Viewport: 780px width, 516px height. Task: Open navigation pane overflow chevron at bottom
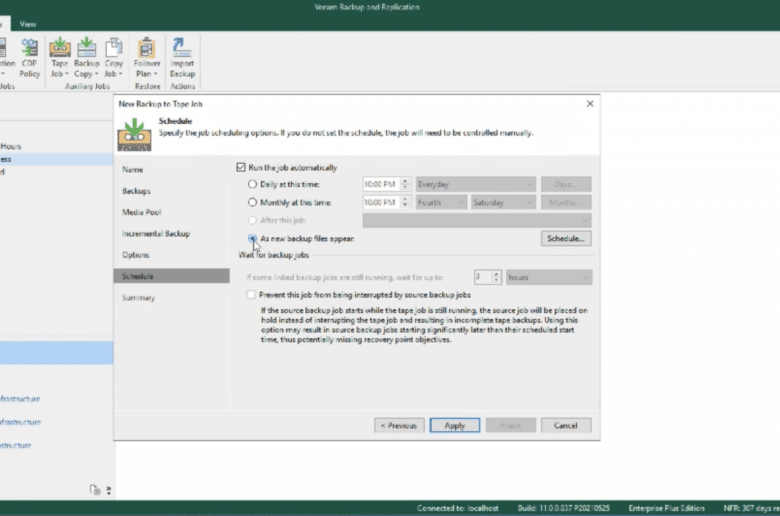[x=108, y=490]
